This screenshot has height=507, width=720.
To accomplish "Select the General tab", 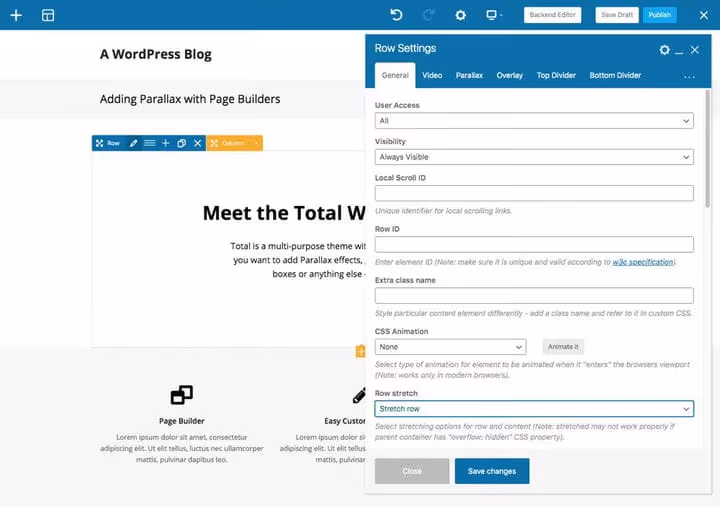I will [395, 75].
